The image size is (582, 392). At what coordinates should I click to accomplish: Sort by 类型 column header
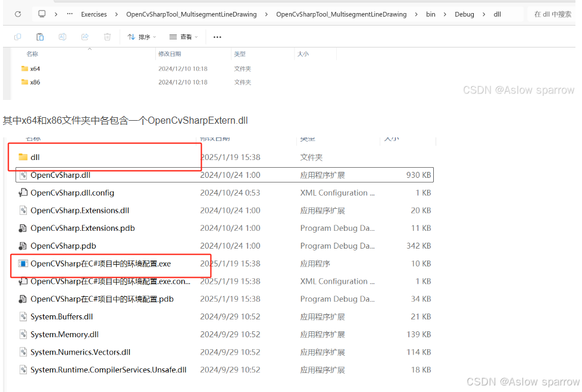coord(240,54)
